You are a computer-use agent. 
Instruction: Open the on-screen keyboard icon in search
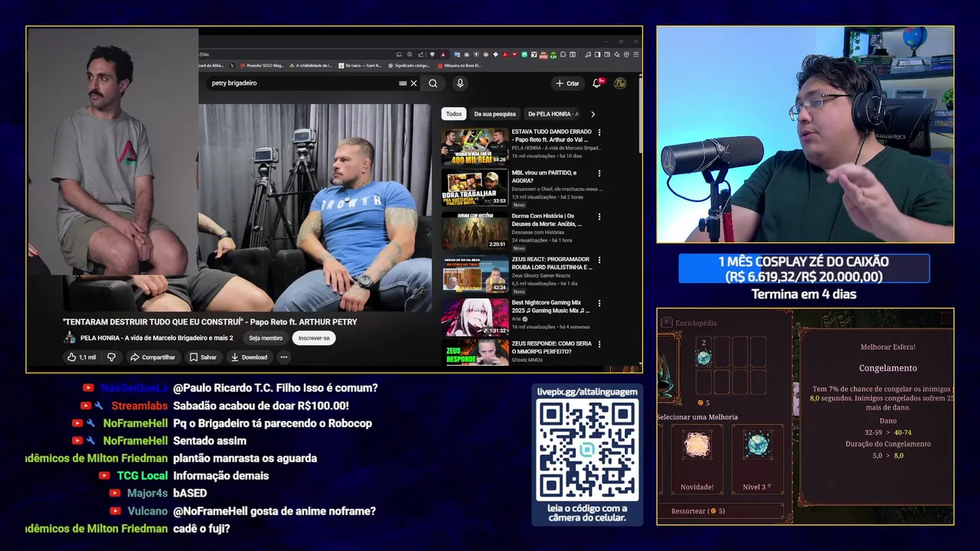[403, 83]
